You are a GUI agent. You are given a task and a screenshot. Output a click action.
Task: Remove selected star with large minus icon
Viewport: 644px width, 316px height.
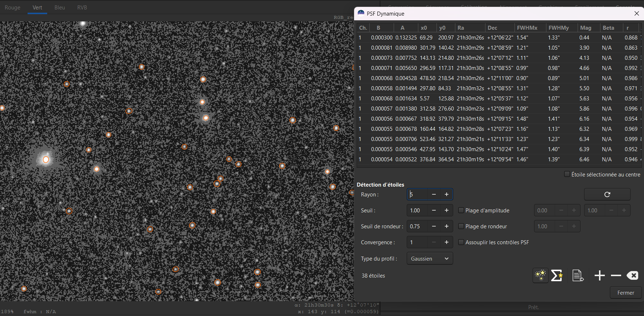tap(616, 275)
